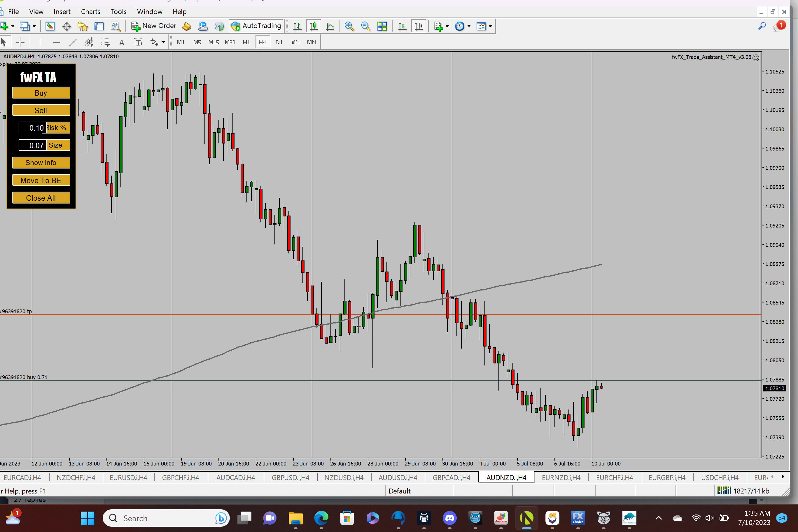798x532 pixels.
Task: Switch chart to candlestick mode
Action: click(x=314, y=26)
